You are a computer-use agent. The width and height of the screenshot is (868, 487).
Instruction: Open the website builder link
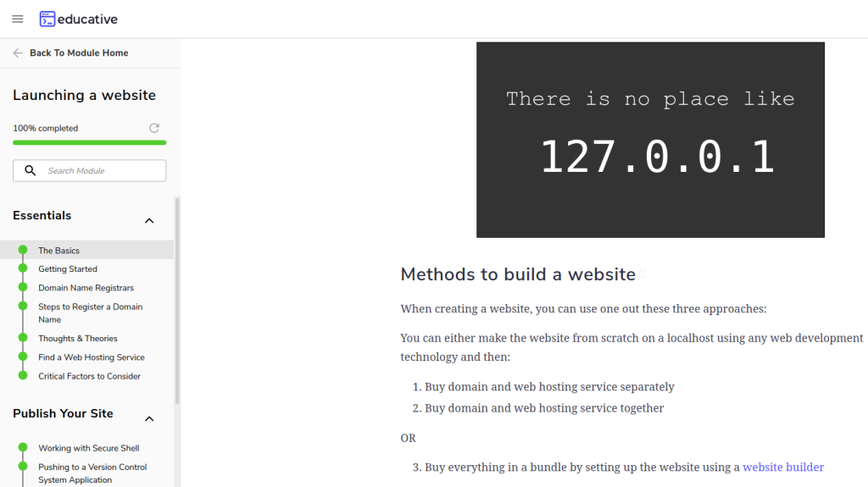tap(783, 467)
